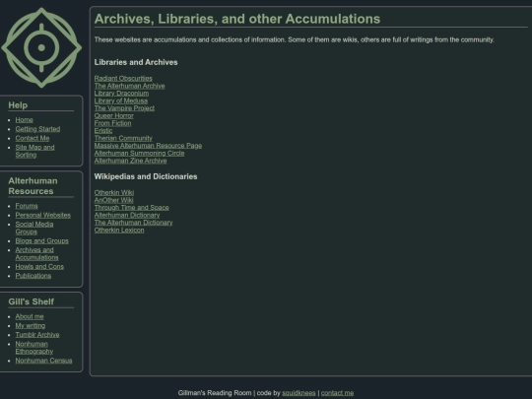The width and height of the screenshot is (532, 399).
Task: Go to the Home page link
Action: (x=24, y=120)
